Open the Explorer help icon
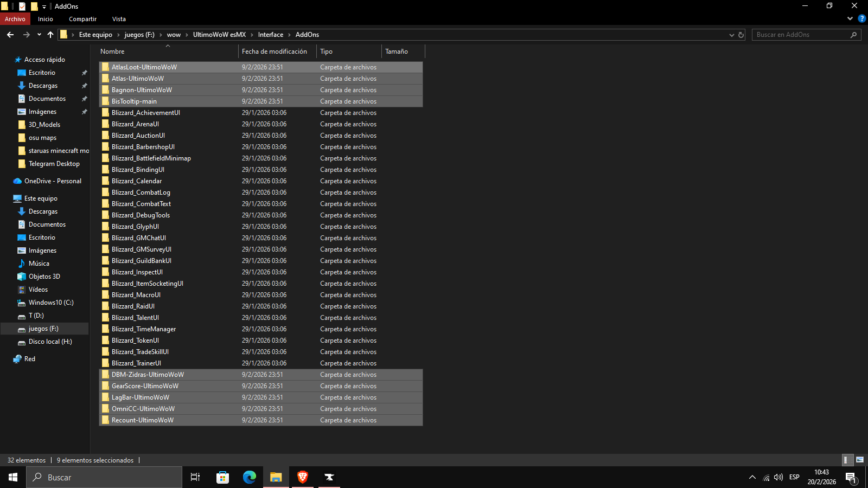The image size is (868, 488). click(861, 18)
